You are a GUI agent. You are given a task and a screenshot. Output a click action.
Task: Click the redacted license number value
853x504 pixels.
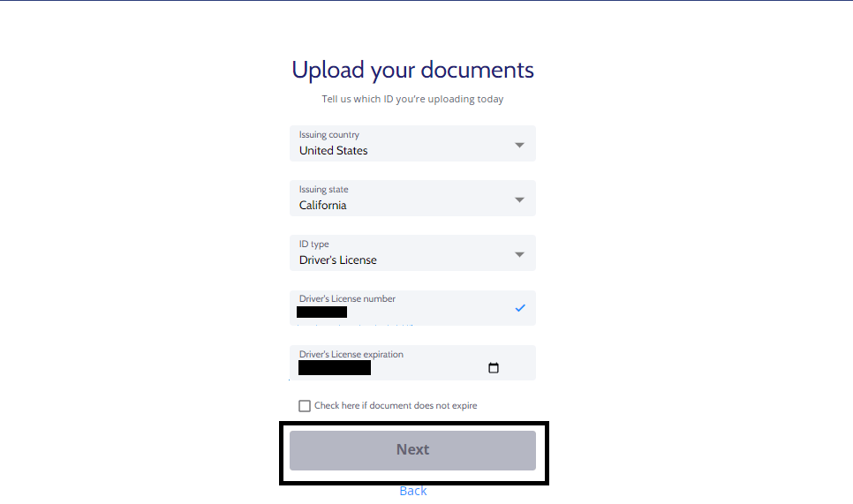click(x=322, y=312)
